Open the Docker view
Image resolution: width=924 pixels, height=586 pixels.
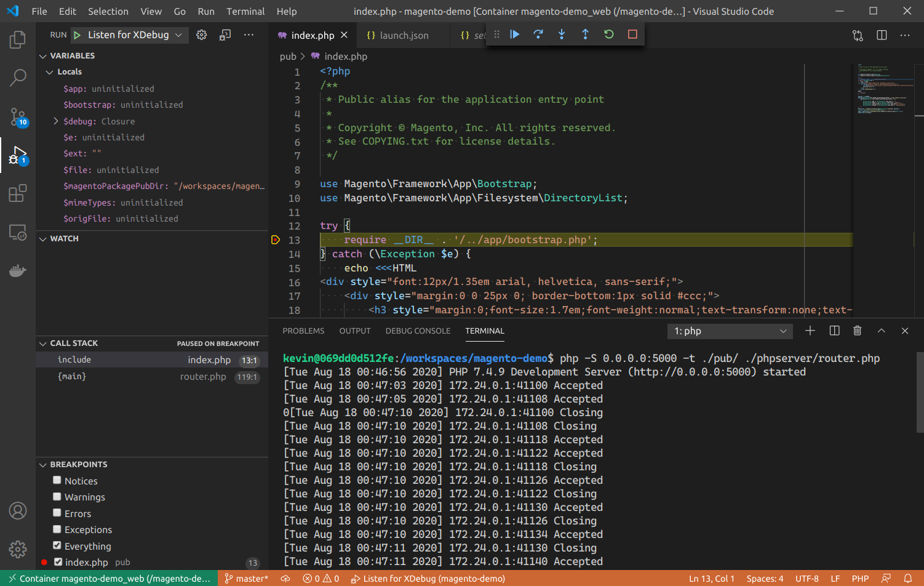[18, 270]
